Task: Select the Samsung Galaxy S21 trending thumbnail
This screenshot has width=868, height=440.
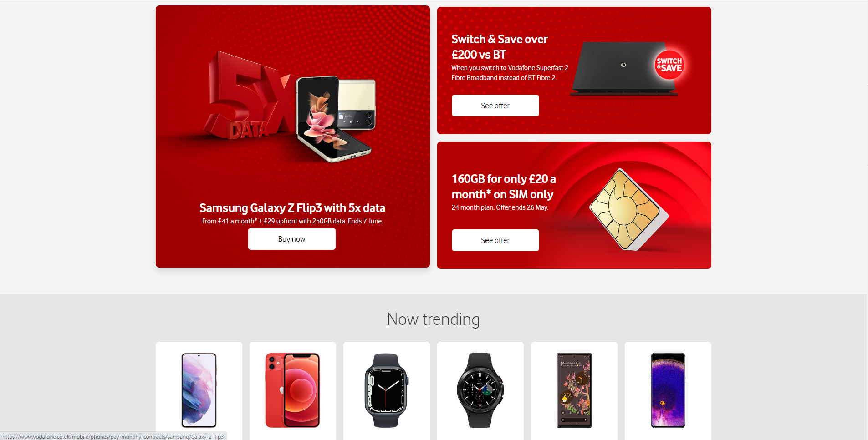Action: pyautogui.click(x=199, y=390)
